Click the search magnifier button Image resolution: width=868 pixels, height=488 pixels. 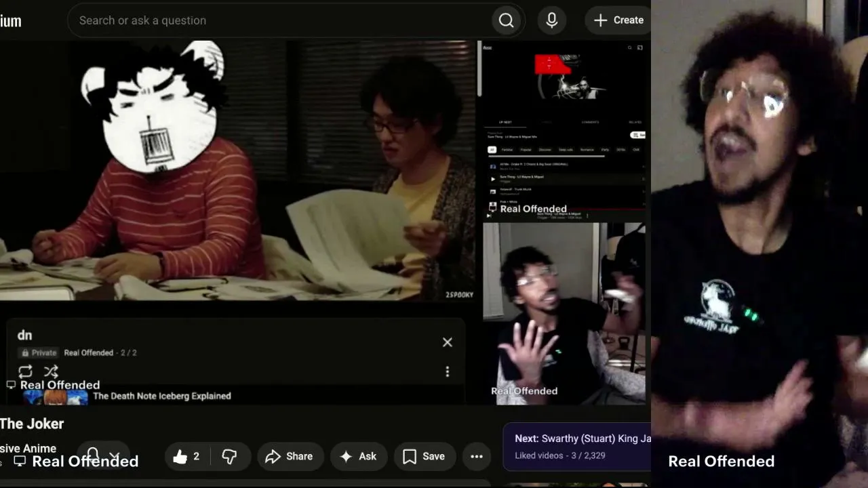(x=506, y=20)
